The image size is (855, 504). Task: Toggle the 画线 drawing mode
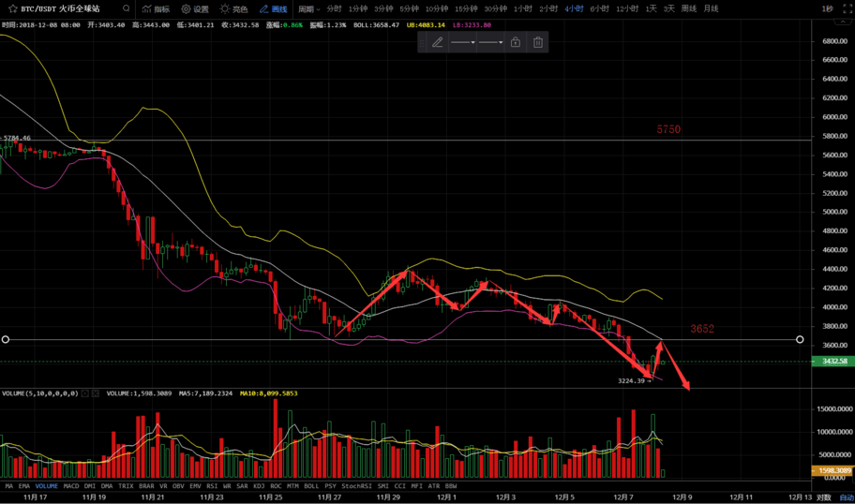pos(274,8)
